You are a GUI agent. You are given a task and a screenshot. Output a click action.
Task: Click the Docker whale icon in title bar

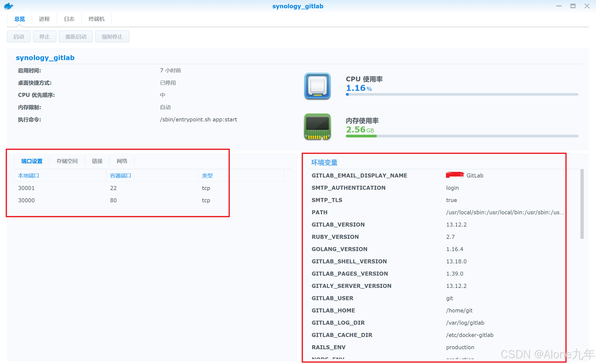coord(9,6)
